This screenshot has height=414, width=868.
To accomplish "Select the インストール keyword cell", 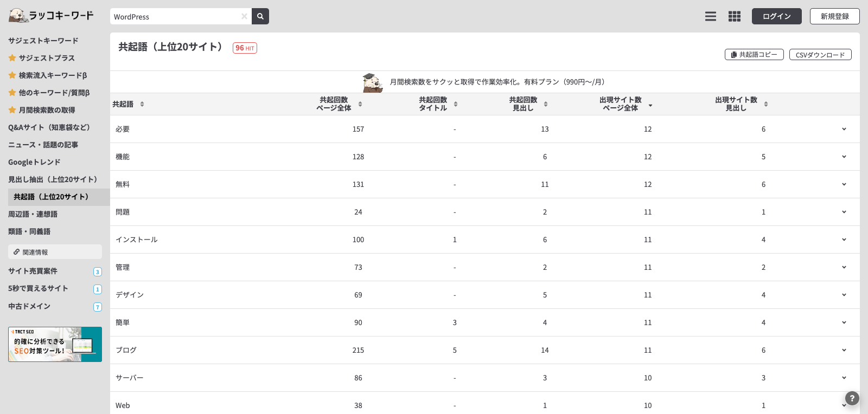I will [x=137, y=240].
